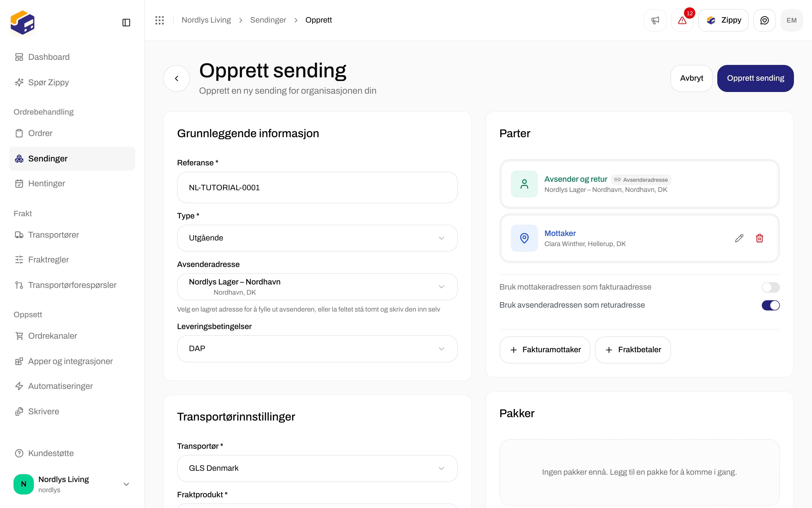Click the Opprett sending primary button
The width and height of the screenshot is (812, 508).
pyautogui.click(x=755, y=78)
